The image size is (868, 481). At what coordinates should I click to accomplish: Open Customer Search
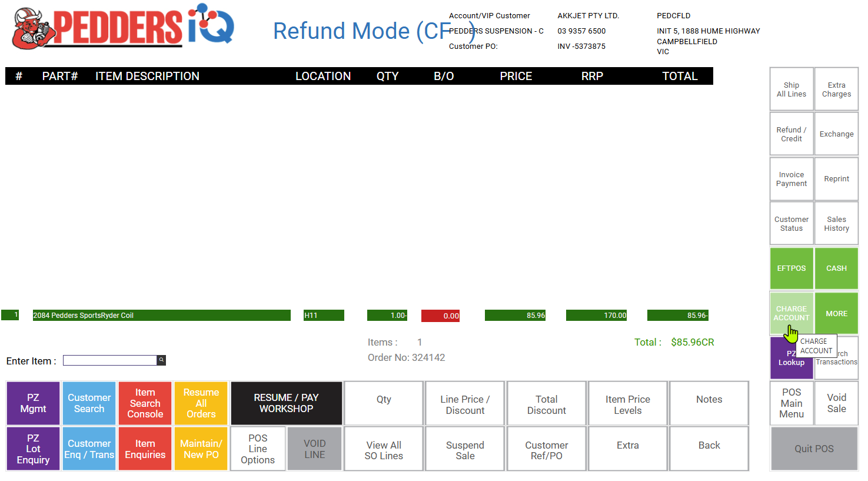pyautogui.click(x=89, y=403)
